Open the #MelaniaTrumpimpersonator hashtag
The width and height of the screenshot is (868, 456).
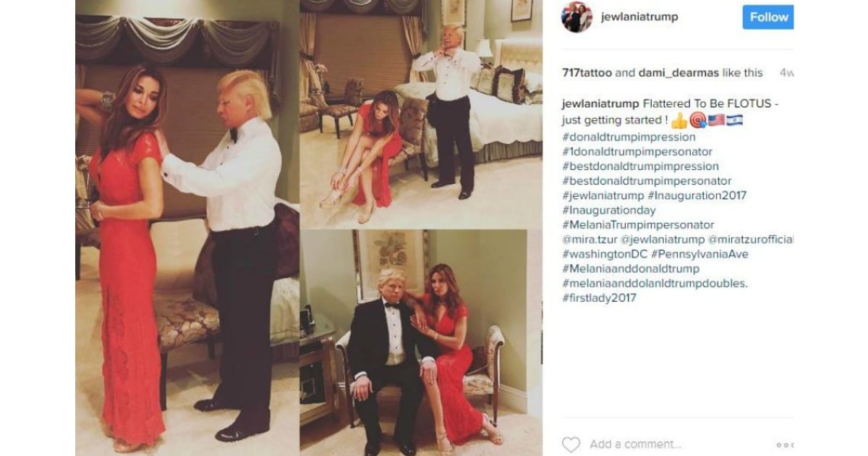point(638,225)
